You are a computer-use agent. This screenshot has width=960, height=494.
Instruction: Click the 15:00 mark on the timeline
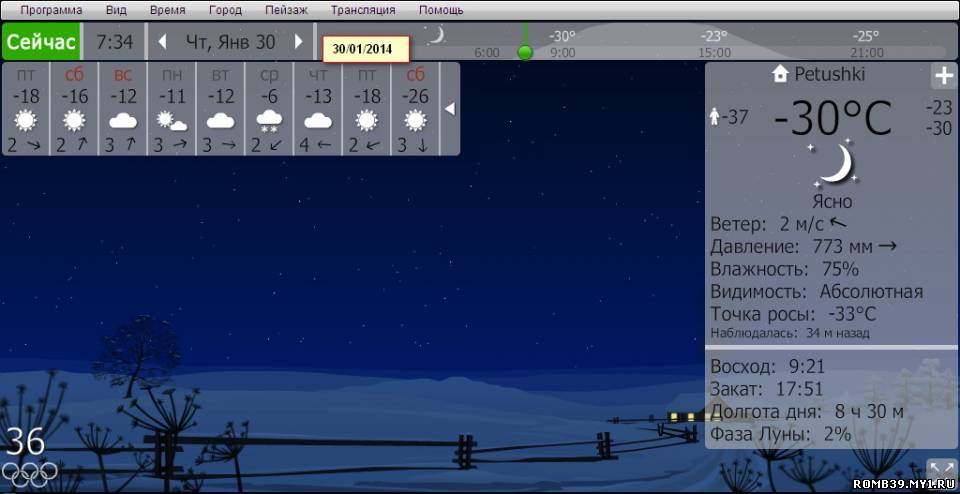pyautogui.click(x=714, y=52)
